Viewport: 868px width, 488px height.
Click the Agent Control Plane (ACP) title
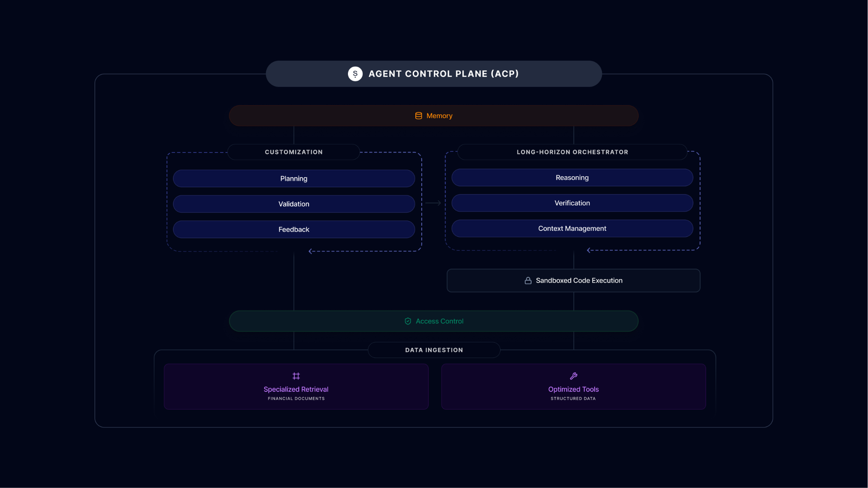443,74
